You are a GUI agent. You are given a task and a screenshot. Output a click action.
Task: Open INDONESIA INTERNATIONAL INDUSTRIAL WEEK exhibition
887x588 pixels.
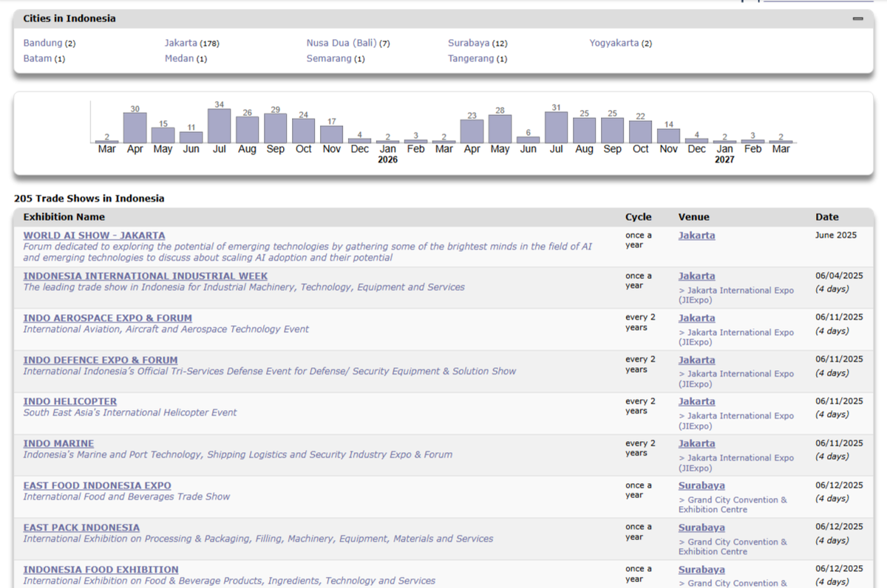[146, 276]
